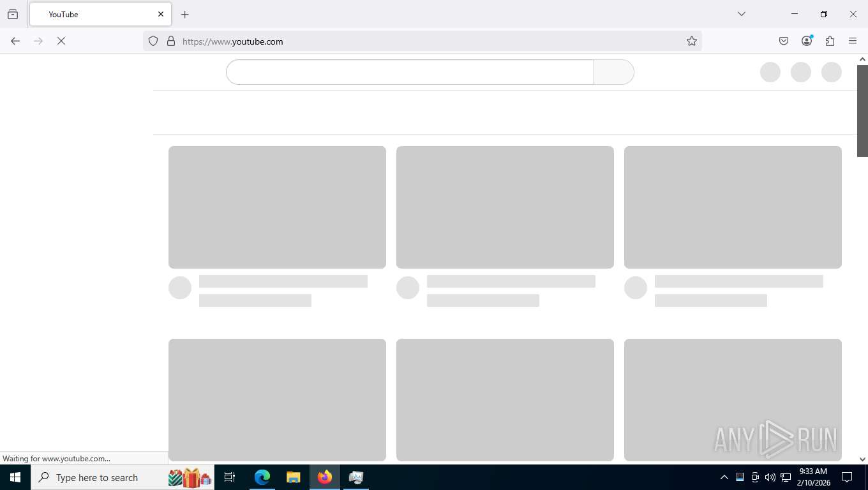The width and height of the screenshot is (868, 490).
Task: Expand the List all tabs chevron
Action: pyautogui.click(x=742, y=14)
